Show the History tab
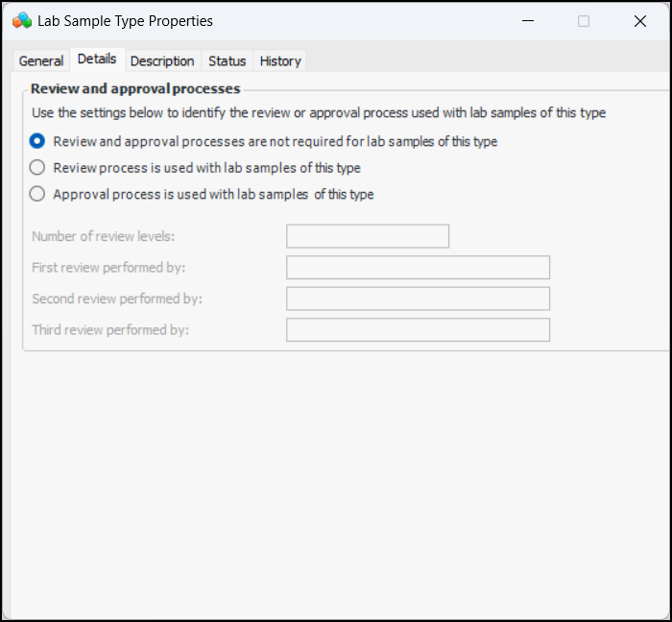This screenshot has width=672, height=622. (280, 60)
